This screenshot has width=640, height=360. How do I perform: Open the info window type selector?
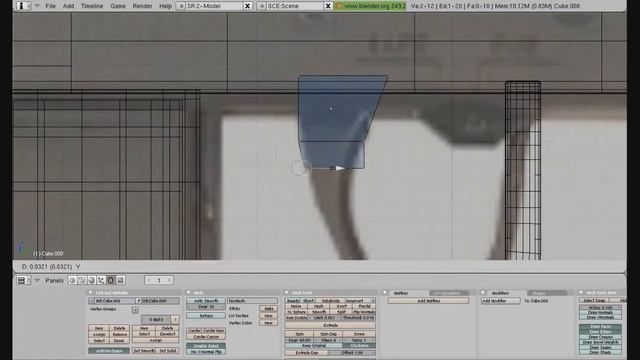(x=23, y=6)
